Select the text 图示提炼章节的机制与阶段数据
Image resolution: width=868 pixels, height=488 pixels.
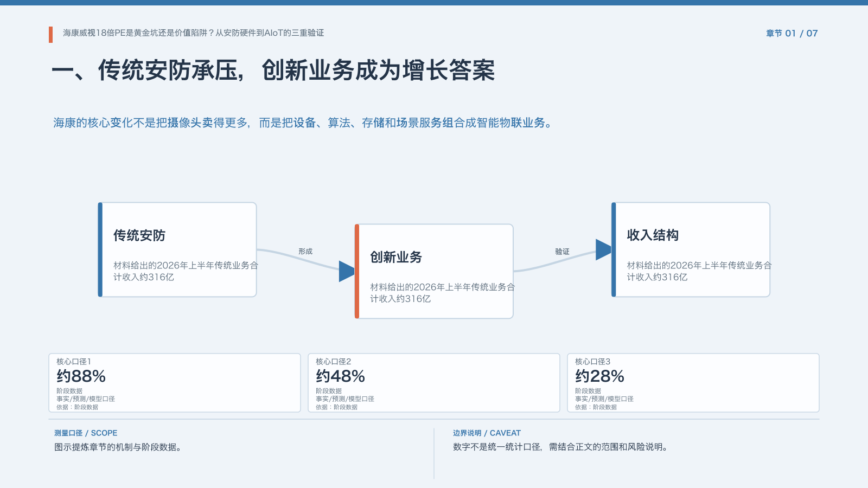(x=118, y=447)
